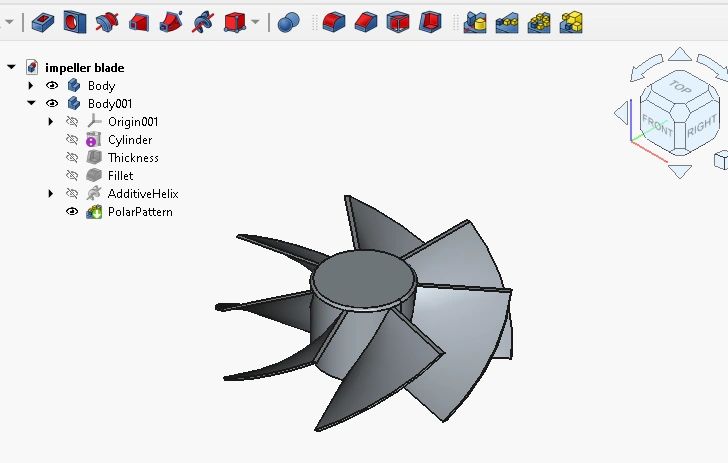Select the Thickness feature in tree

(x=133, y=158)
